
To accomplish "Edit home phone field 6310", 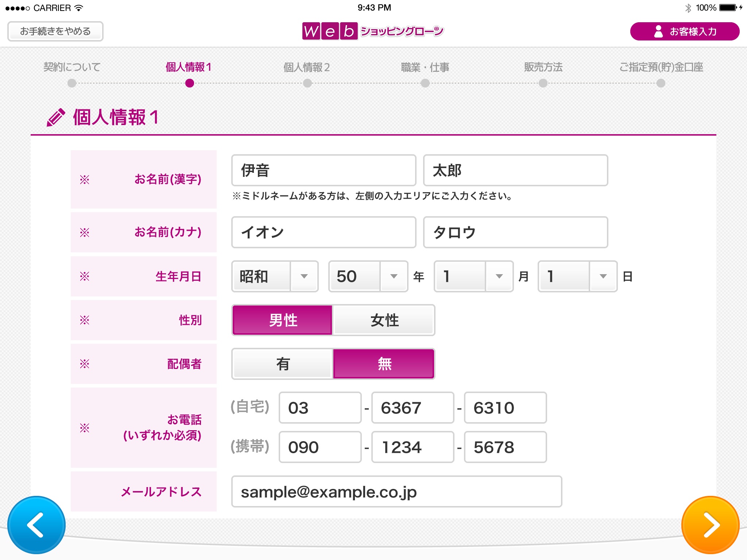I will (505, 408).
